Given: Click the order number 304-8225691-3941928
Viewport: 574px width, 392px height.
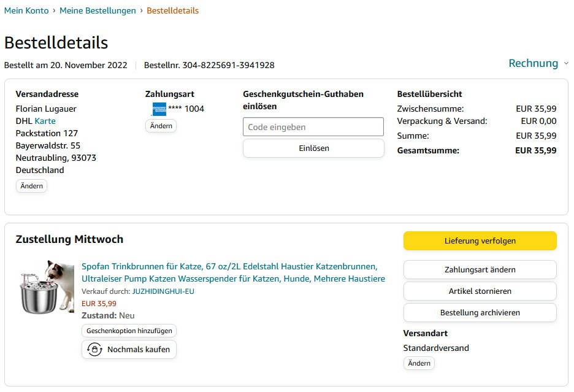Looking at the screenshot, I should (228, 65).
